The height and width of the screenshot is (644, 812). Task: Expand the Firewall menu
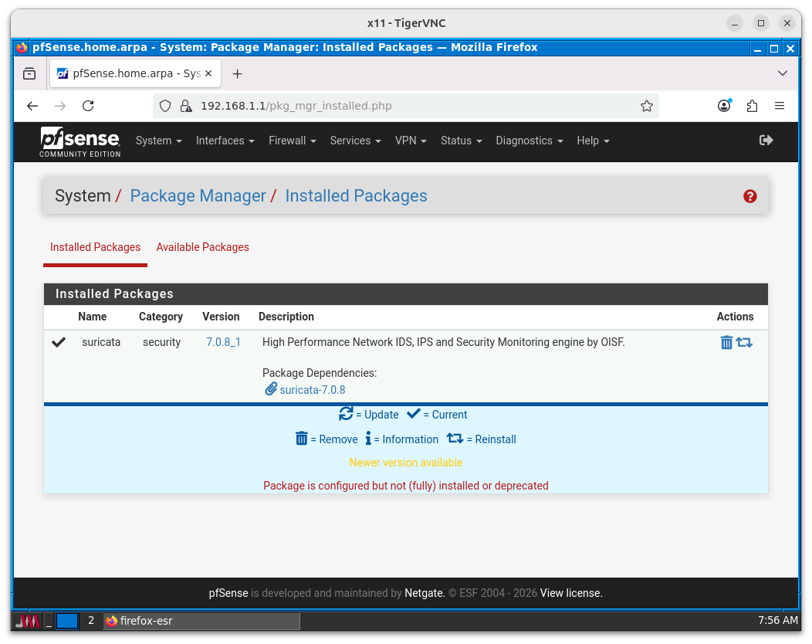tap(292, 141)
